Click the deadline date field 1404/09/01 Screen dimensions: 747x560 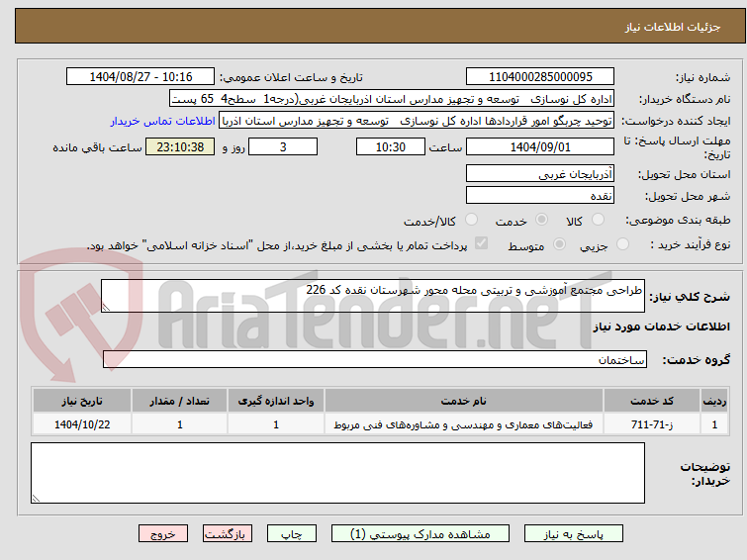coord(540,146)
